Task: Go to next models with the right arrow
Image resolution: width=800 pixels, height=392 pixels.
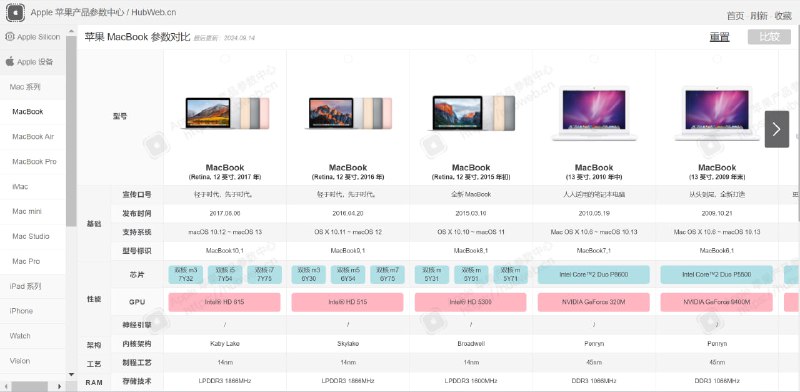Action: [777, 129]
